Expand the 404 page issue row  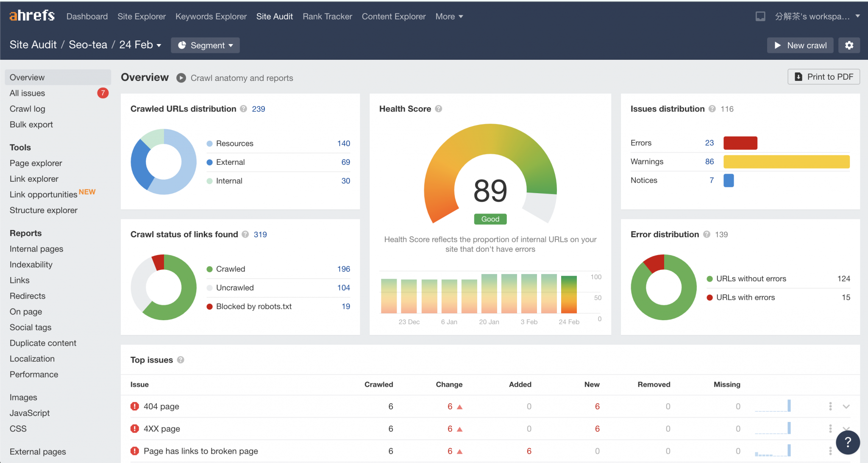(x=846, y=406)
